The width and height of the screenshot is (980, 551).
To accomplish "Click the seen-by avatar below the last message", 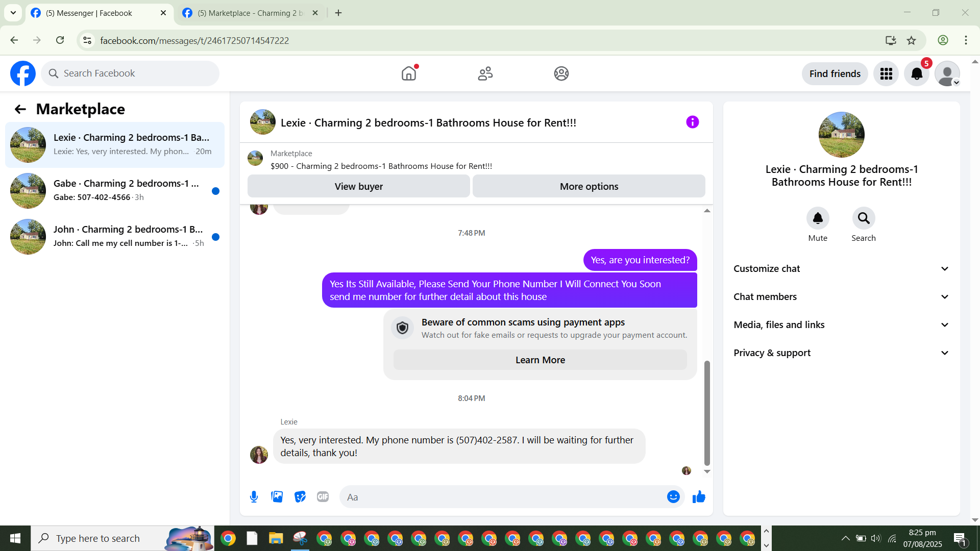I will [x=687, y=471].
